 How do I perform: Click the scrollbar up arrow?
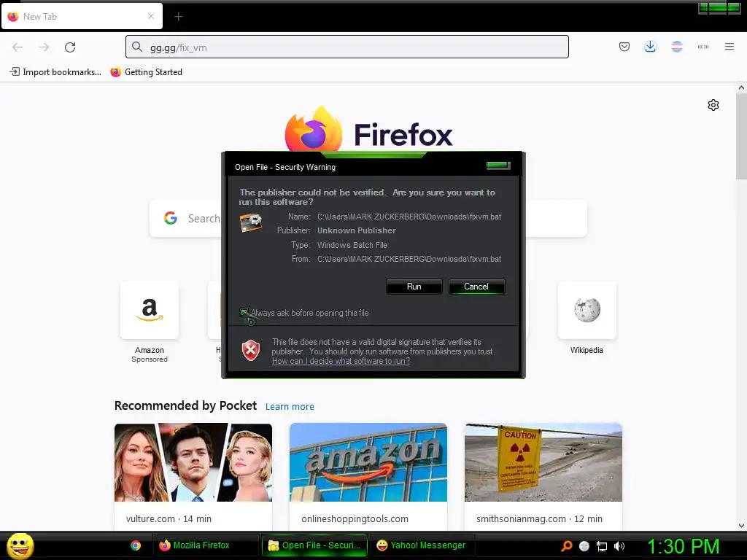[741, 87]
